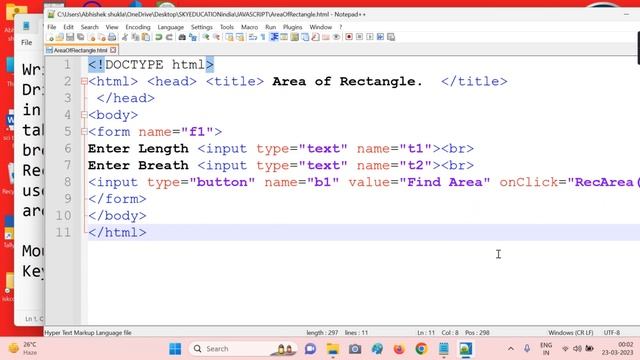
Task: Open the View menu
Action: (x=112, y=27)
